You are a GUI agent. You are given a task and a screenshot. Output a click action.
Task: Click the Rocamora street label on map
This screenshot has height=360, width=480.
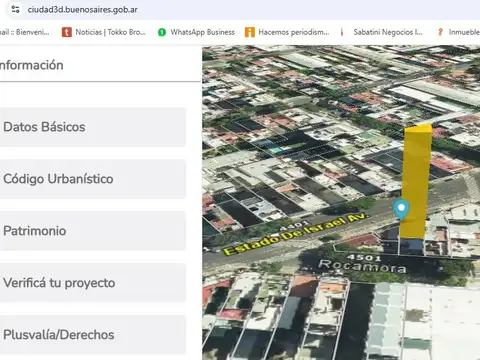coord(362,266)
